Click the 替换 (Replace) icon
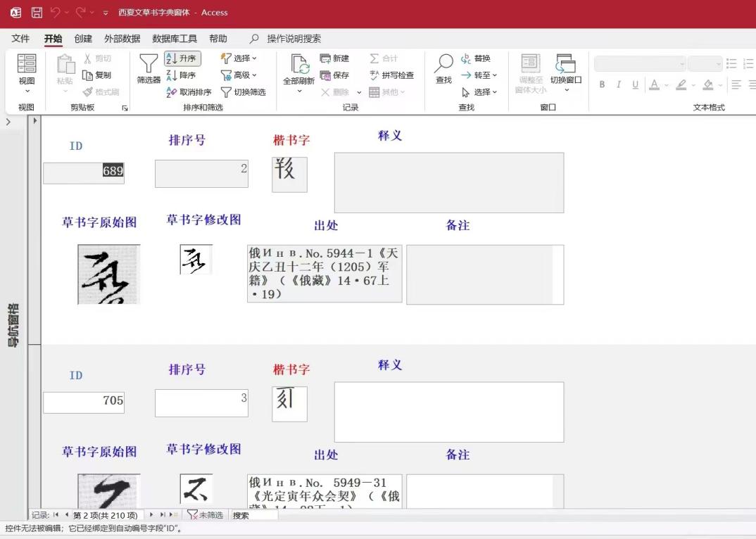Image resolution: width=756 pixels, height=539 pixels. pos(475,58)
